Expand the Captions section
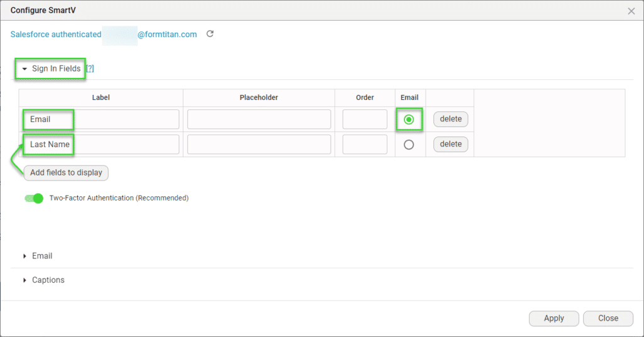644x337 pixels. (48, 280)
